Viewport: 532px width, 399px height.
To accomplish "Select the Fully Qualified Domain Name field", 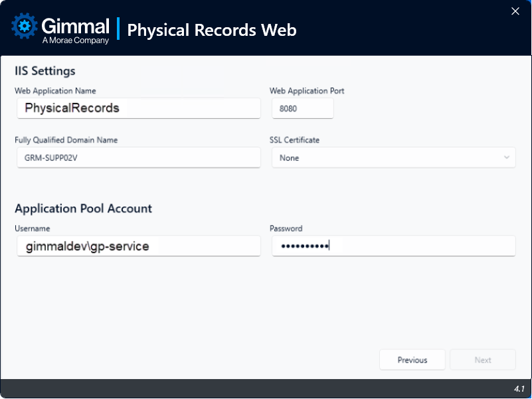I will click(x=138, y=158).
